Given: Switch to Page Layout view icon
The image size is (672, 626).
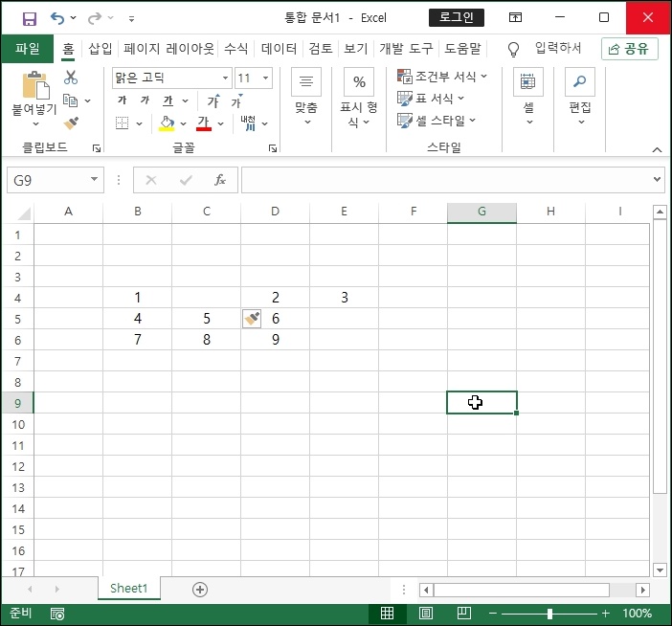Looking at the screenshot, I should (x=426, y=614).
